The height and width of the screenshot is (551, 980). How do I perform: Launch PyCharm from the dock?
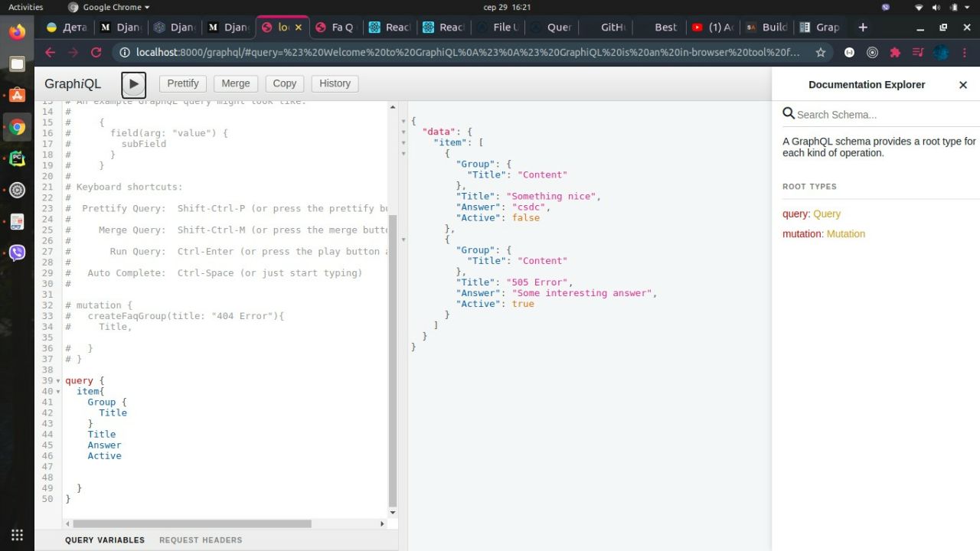(17, 159)
